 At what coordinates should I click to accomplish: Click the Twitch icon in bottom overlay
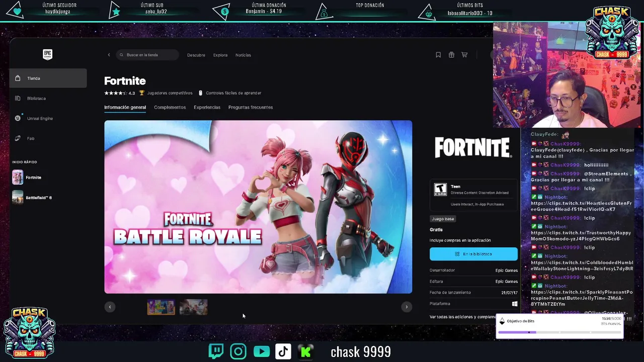(216, 351)
